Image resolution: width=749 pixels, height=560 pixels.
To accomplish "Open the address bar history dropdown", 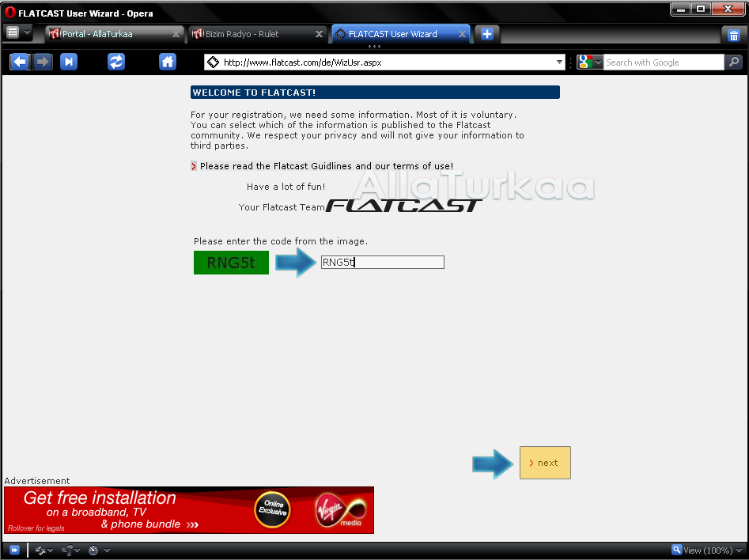I will (x=560, y=62).
